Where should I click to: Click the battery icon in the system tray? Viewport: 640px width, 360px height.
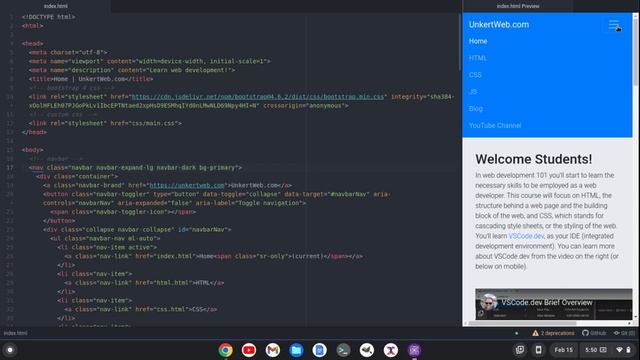[x=629, y=350]
